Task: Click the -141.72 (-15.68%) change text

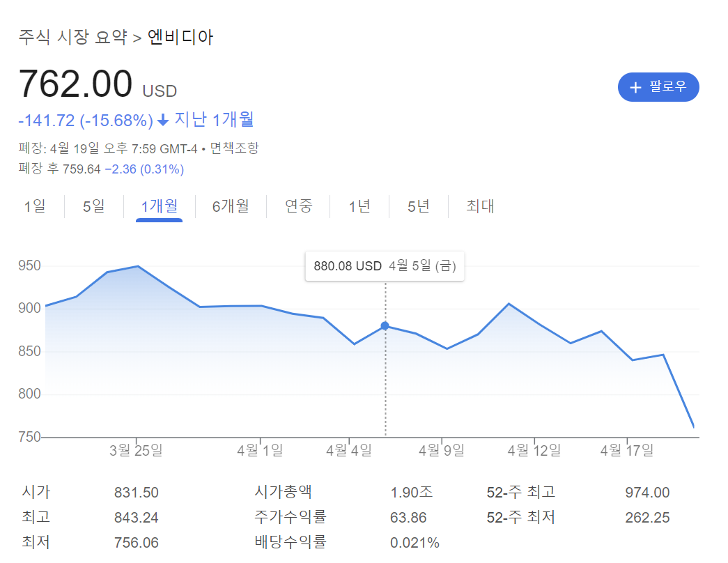Action: click(86, 120)
